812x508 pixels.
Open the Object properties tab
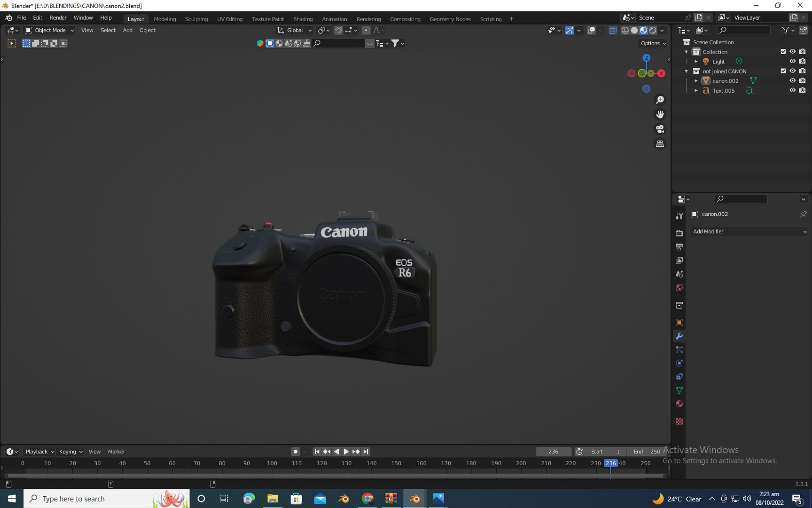[x=679, y=322]
